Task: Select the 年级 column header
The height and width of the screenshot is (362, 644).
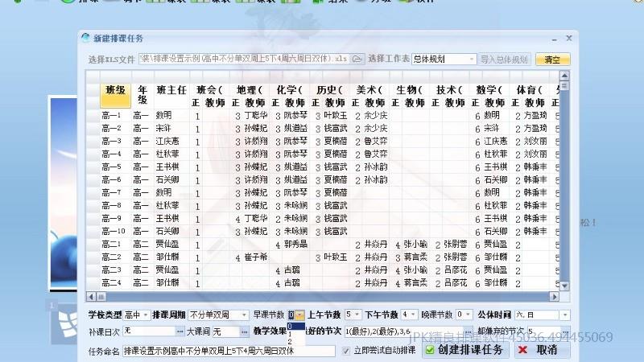Action: point(142,95)
